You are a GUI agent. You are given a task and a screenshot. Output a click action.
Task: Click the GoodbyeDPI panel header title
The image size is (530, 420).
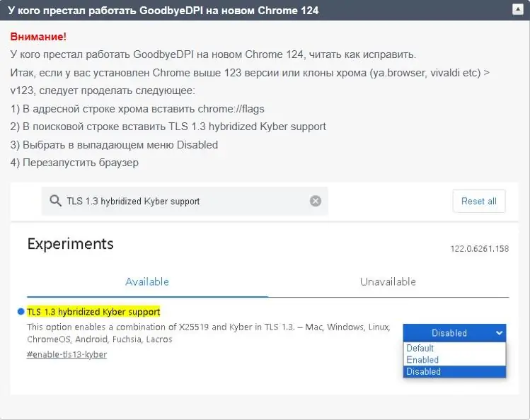163,10
